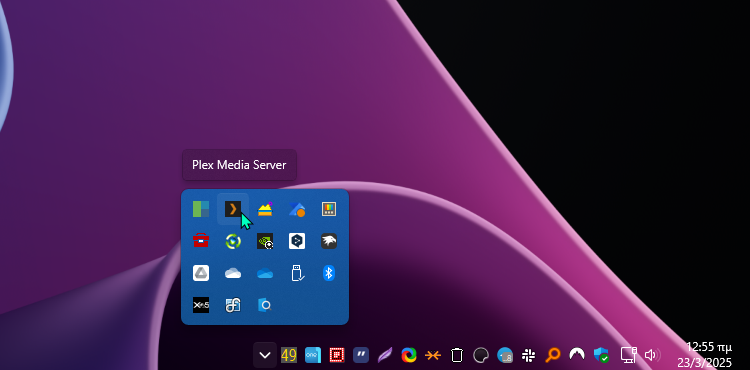Open the NVIDIA tray icon

click(x=265, y=241)
